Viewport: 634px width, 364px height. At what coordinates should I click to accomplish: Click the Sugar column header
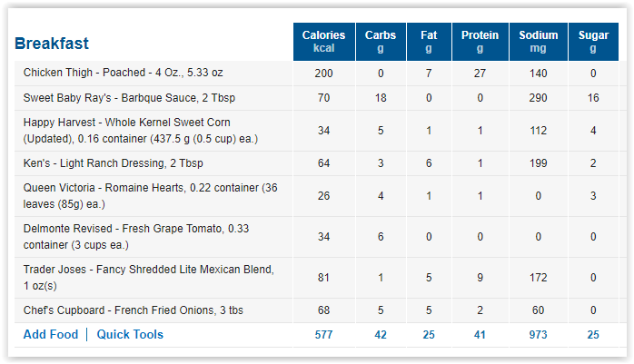(x=593, y=42)
